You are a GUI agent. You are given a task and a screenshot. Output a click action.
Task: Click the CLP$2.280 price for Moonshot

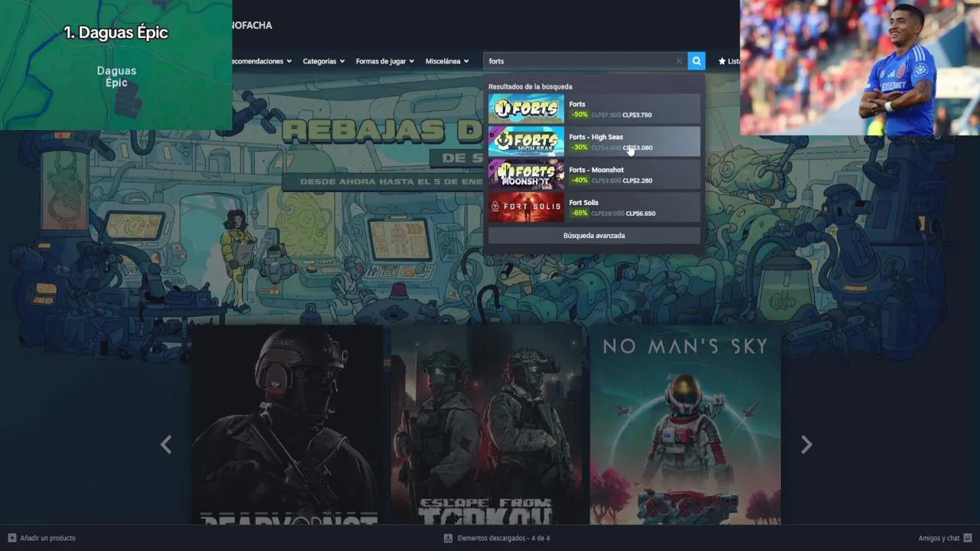pyautogui.click(x=637, y=181)
